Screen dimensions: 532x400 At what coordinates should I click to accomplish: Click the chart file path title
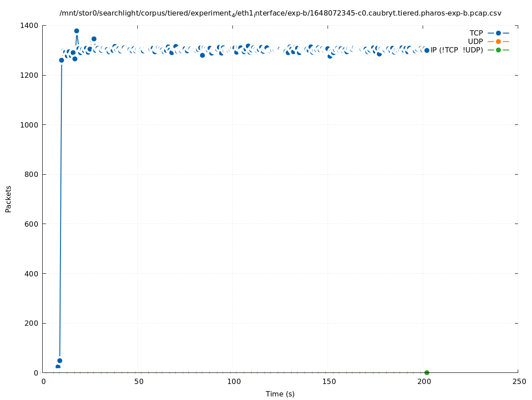point(280,13)
